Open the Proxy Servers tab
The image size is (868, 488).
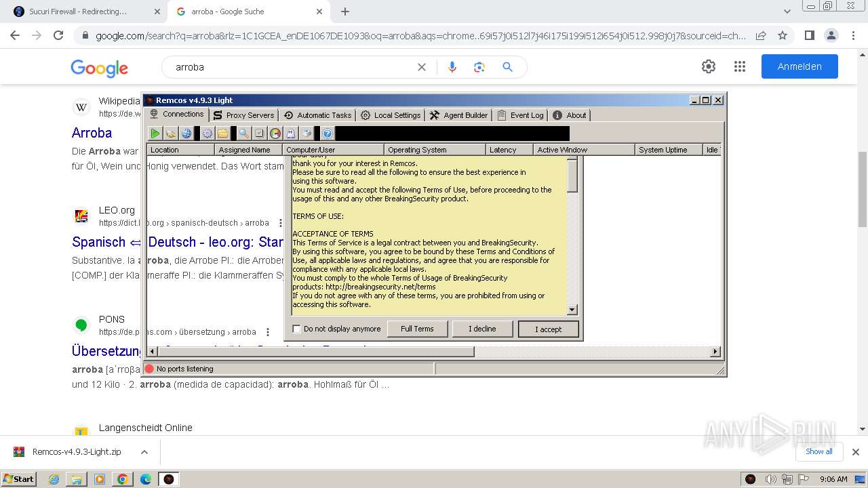pyautogui.click(x=243, y=115)
